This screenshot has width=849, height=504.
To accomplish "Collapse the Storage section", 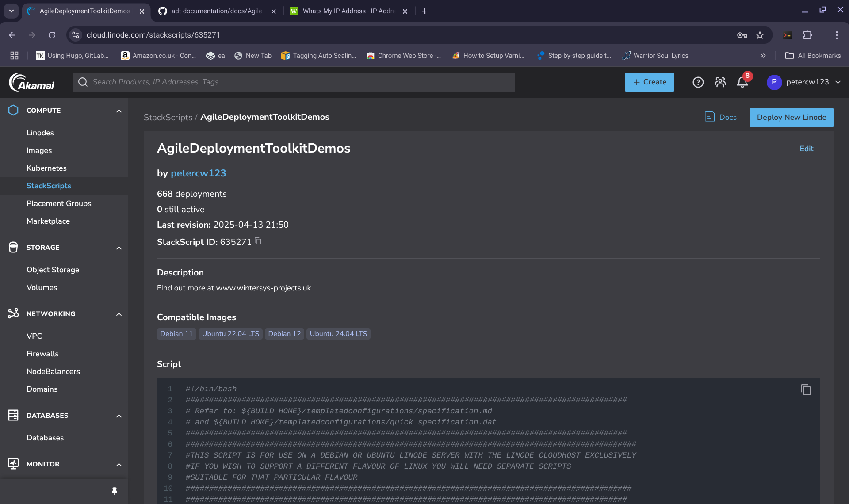I will (119, 248).
